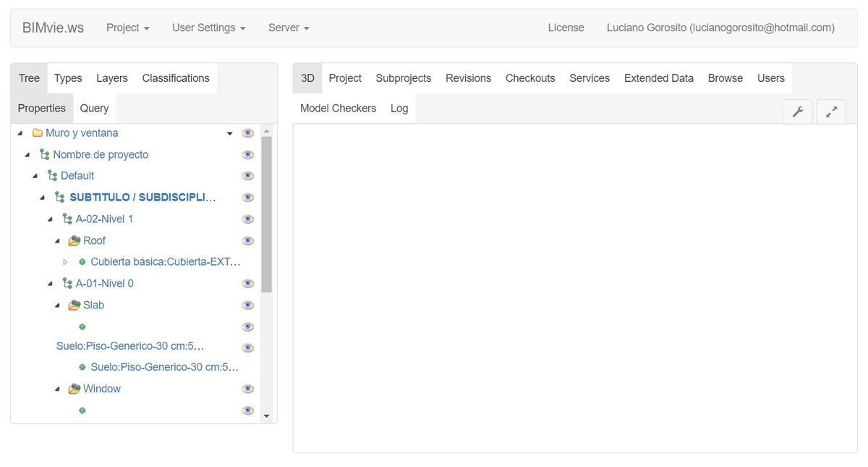The width and height of the screenshot is (868, 467).
Task: Toggle visibility of the Window group
Action: pyautogui.click(x=247, y=389)
